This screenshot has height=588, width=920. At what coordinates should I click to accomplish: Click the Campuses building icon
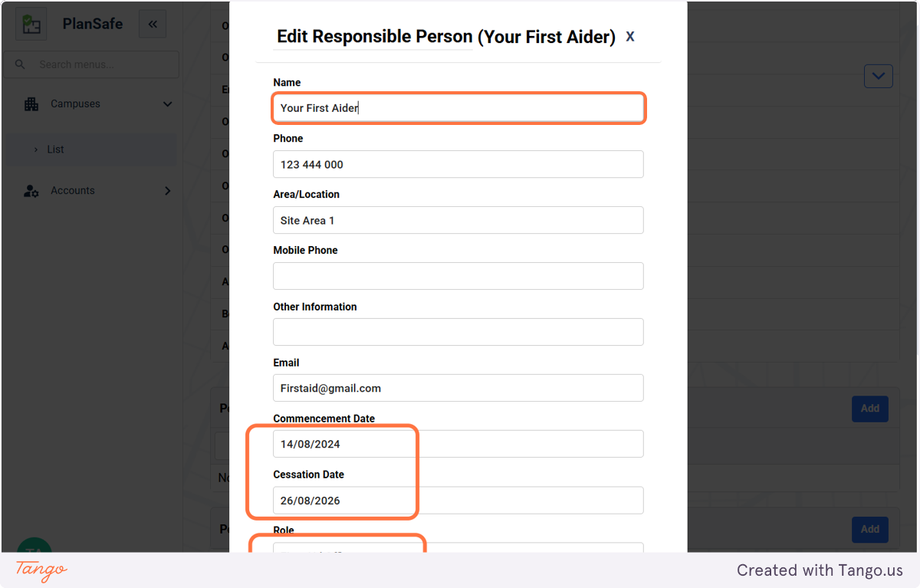[31, 104]
